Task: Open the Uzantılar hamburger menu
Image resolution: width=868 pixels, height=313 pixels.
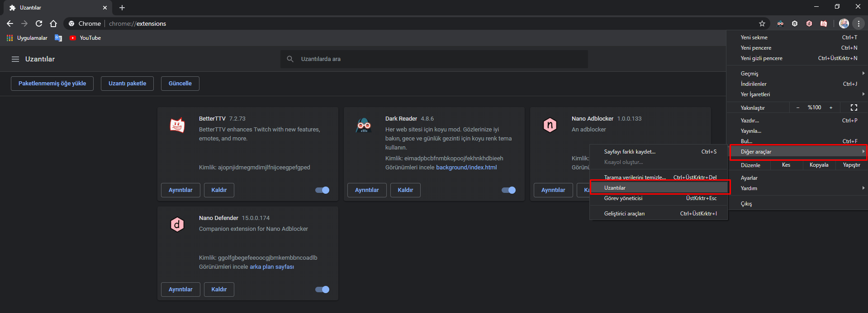Action: tap(15, 59)
